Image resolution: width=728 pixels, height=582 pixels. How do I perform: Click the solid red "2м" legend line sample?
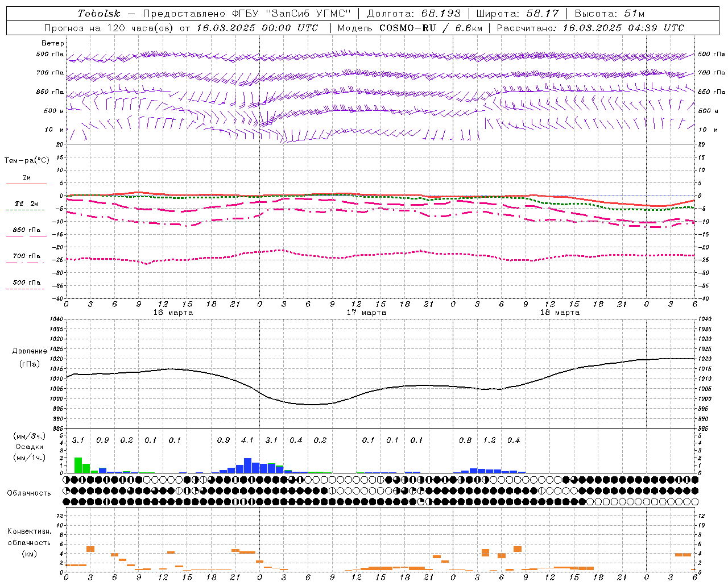26,184
